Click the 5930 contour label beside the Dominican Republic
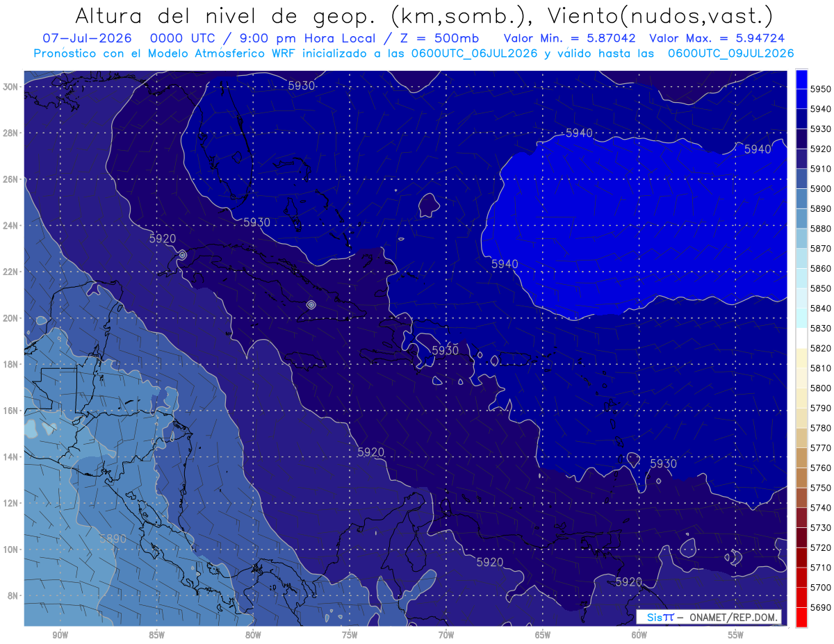Screen dimensions: 834x644 (x=445, y=351)
